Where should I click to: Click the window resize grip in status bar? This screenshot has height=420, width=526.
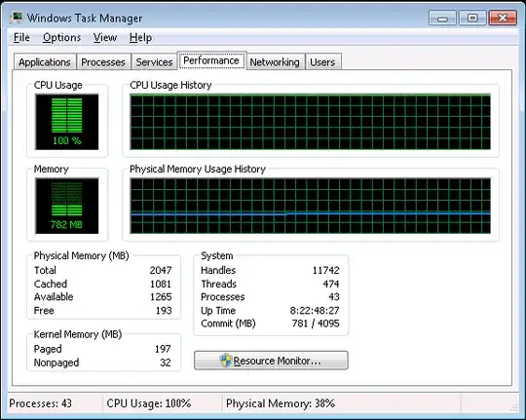click(x=513, y=407)
